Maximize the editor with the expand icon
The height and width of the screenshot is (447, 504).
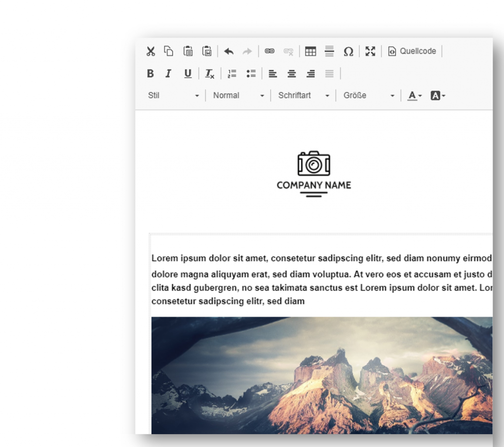click(x=370, y=51)
